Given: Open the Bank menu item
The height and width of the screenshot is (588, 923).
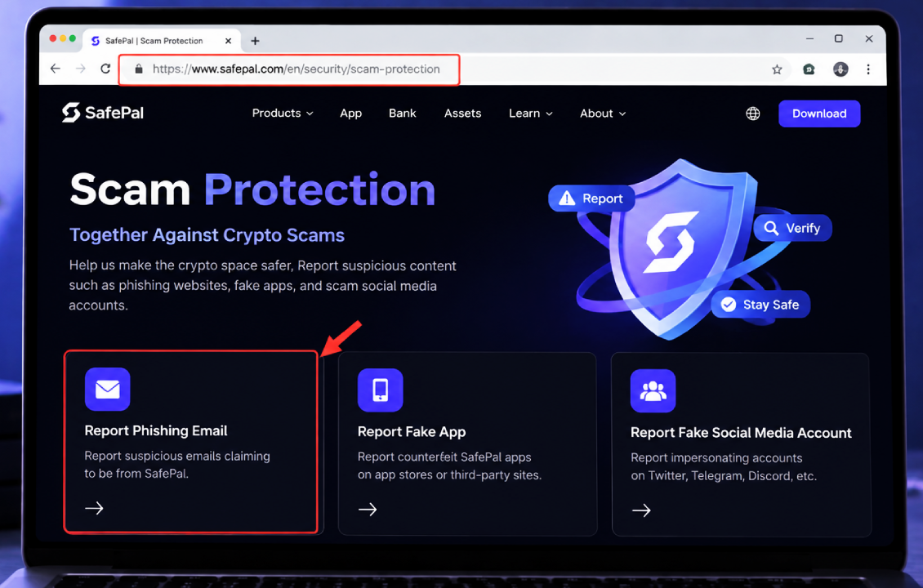Looking at the screenshot, I should 402,113.
